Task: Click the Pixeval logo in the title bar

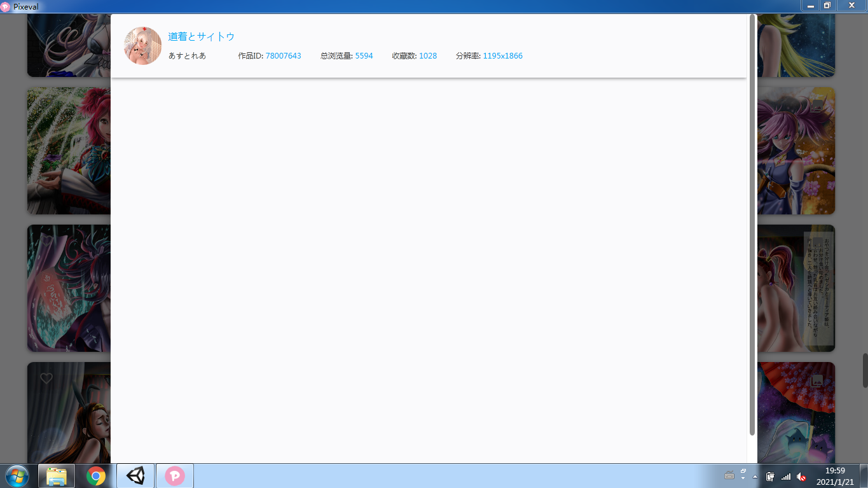Action: [x=6, y=6]
